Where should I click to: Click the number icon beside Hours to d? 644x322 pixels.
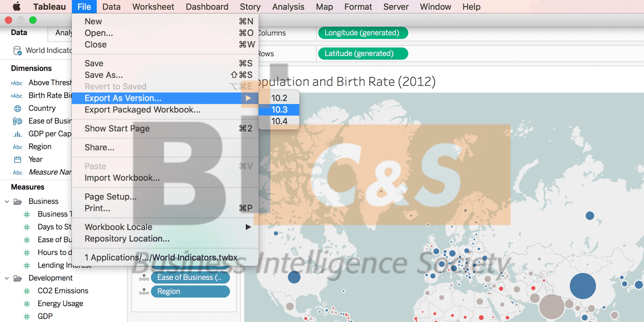pyautogui.click(x=27, y=253)
